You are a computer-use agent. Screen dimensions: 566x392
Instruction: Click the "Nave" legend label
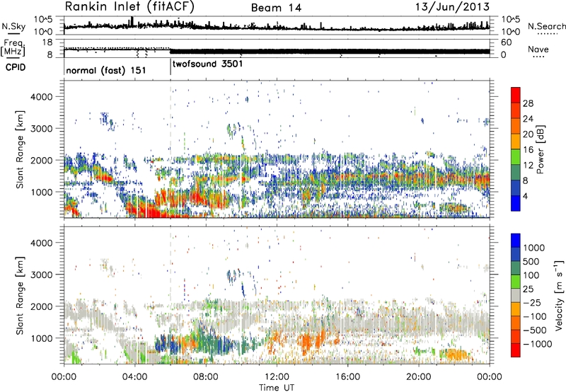[538, 49]
